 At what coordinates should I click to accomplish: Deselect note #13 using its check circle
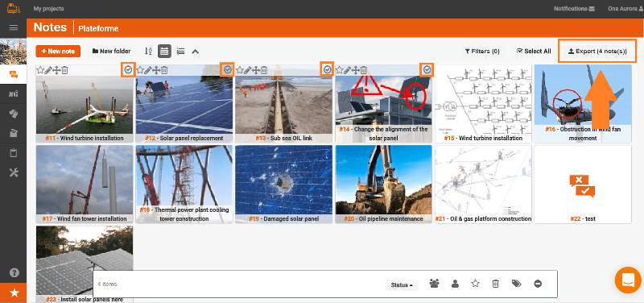tap(328, 70)
